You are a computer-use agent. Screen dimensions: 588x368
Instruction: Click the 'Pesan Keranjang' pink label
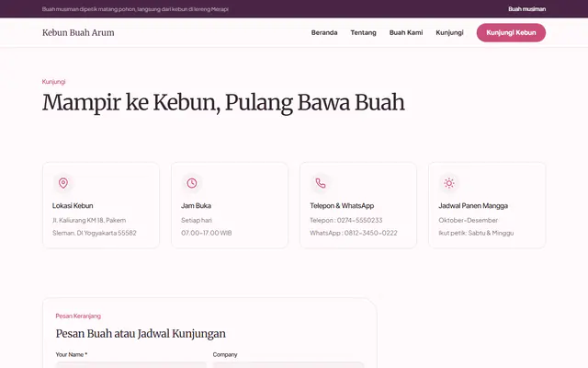(x=78, y=316)
